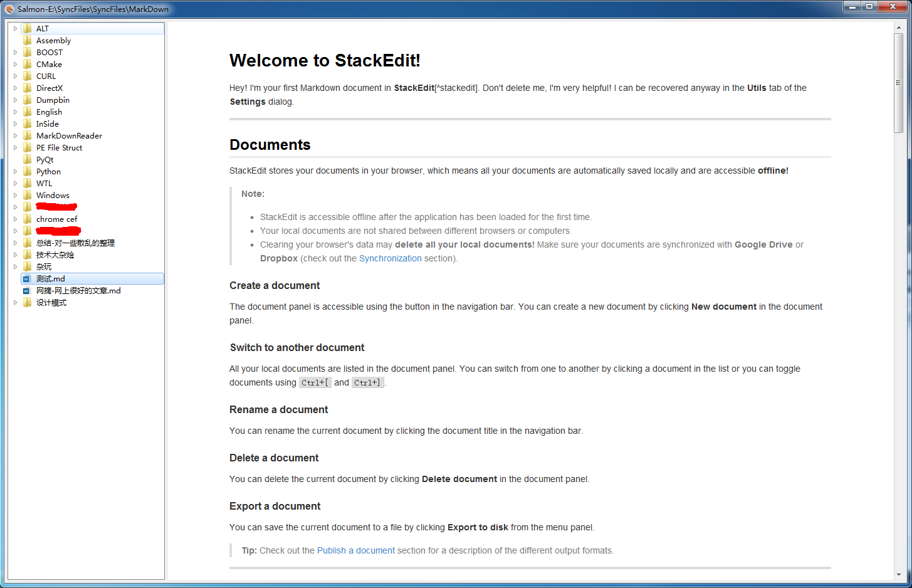Select the WTL folder name
The width and height of the screenshot is (912, 588).
(44, 184)
